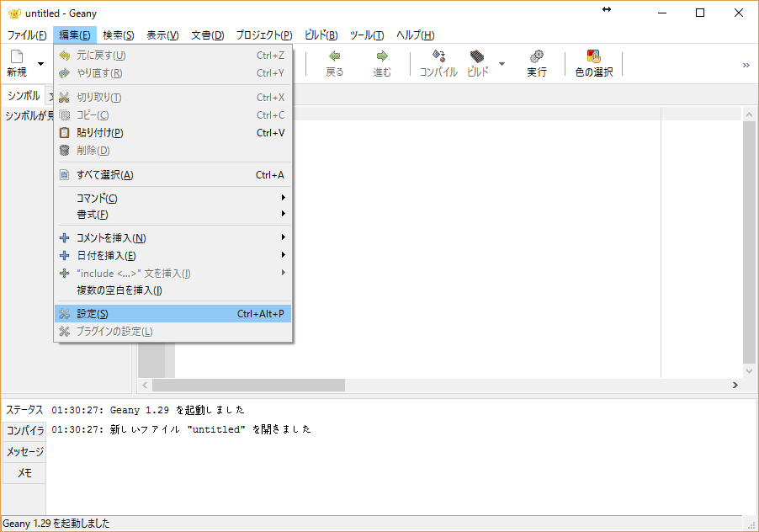Expand the 日付を挿入 submenu arrow
This screenshot has height=532, width=759.
284,254
